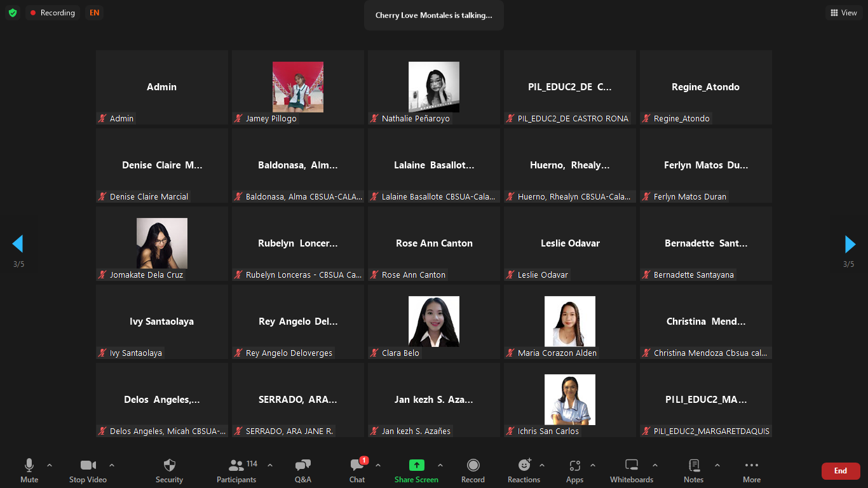Mute the microphone

click(x=29, y=470)
